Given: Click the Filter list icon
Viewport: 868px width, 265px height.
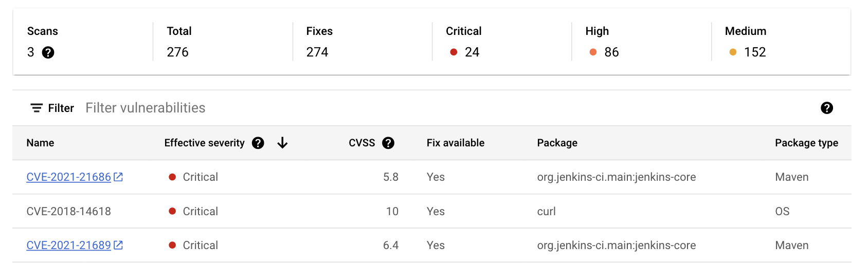Looking at the screenshot, I should coord(37,108).
